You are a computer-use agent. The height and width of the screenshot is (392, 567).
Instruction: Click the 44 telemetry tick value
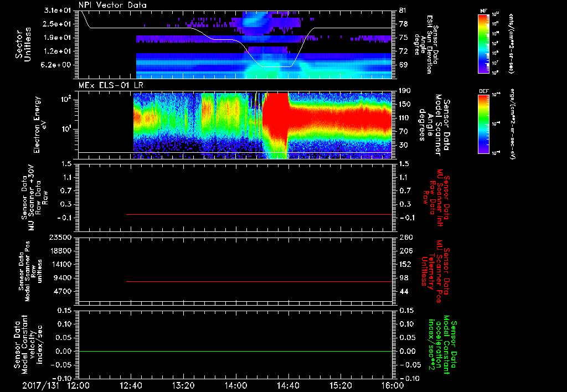pos(403,291)
